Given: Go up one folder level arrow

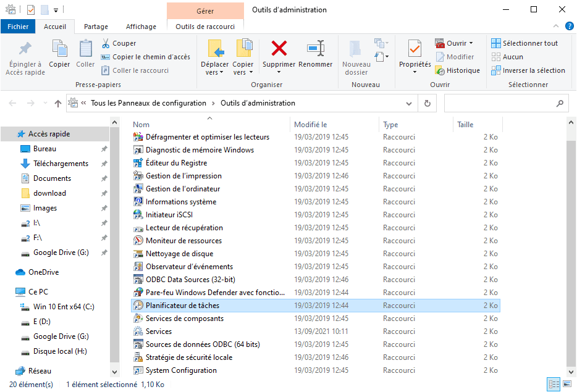Looking at the screenshot, I should [58, 103].
